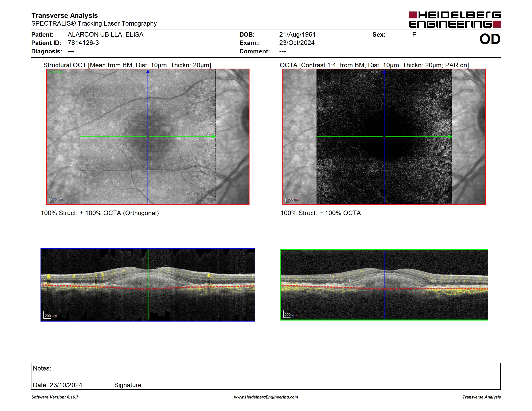This screenshot has width=532, height=411.
Task: Click the 'OD' eye laterality label
Action: click(x=490, y=39)
